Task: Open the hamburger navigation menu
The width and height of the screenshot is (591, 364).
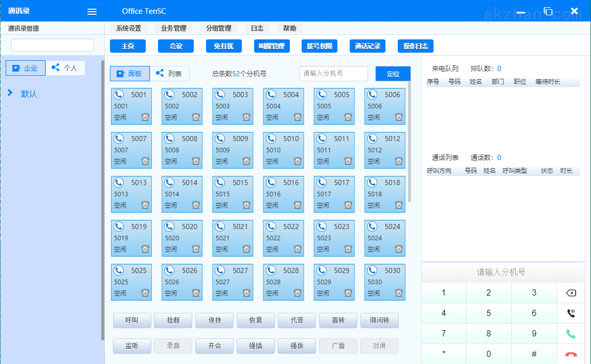Action: pos(92,11)
